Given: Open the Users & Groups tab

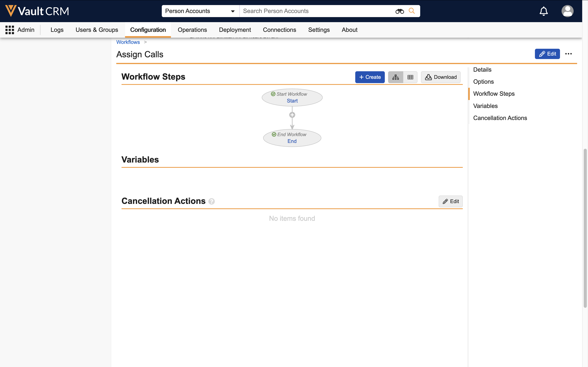Looking at the screenshot, I should coord(97,30).
